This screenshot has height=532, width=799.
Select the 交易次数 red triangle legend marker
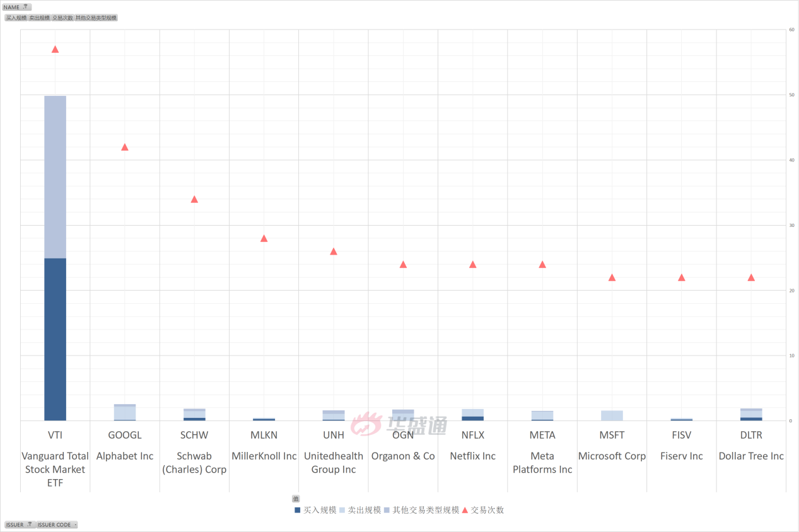click(x=465, y=510)
